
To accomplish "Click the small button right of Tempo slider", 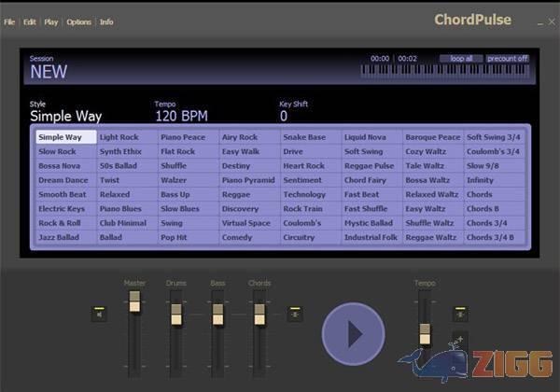I will 458,314.
